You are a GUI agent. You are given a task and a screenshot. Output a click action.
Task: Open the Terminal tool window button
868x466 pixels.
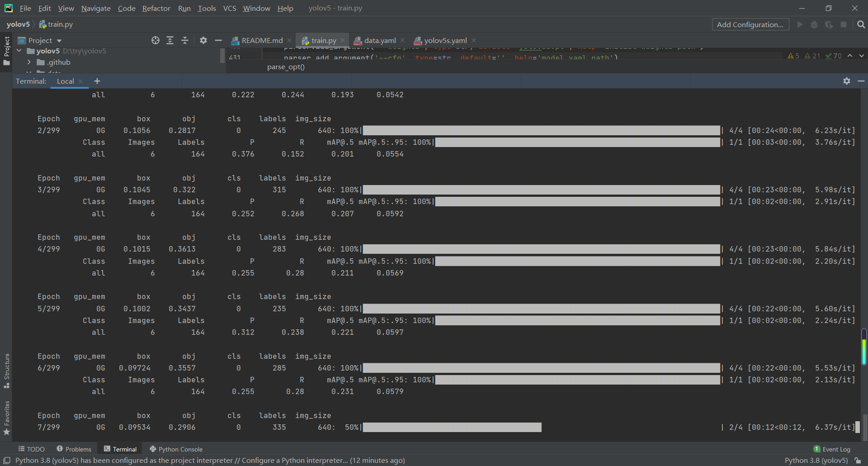coord(120,449)
